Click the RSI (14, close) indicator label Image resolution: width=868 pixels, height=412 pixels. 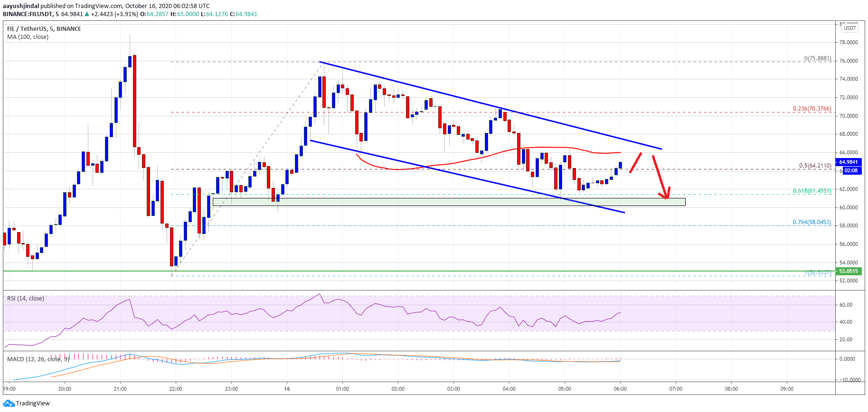tap(26, 298)
